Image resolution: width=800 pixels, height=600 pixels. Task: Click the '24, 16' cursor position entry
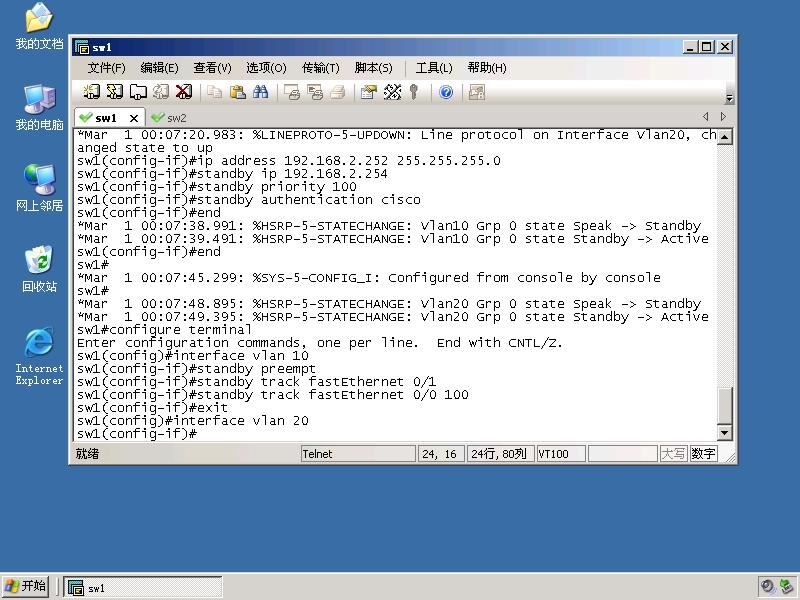coord(441,454)
